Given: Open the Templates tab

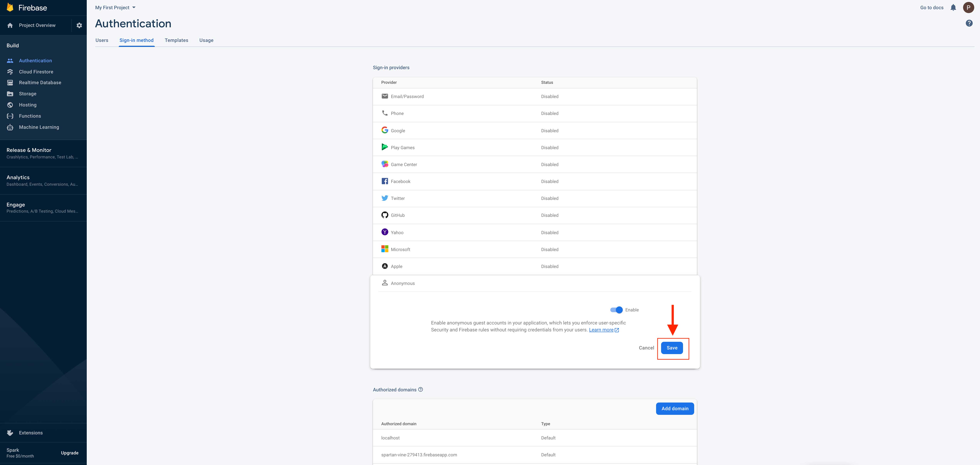Looking at the screenshot, I should coord(177,40).
